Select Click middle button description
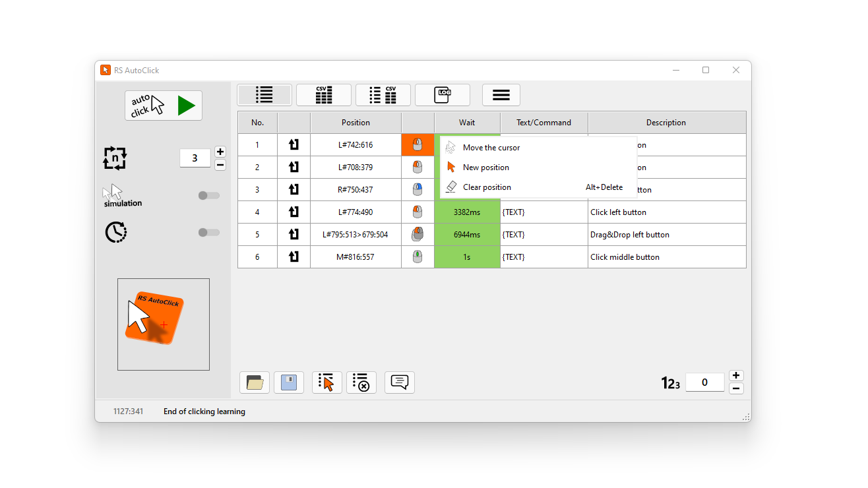 [667, 257]
